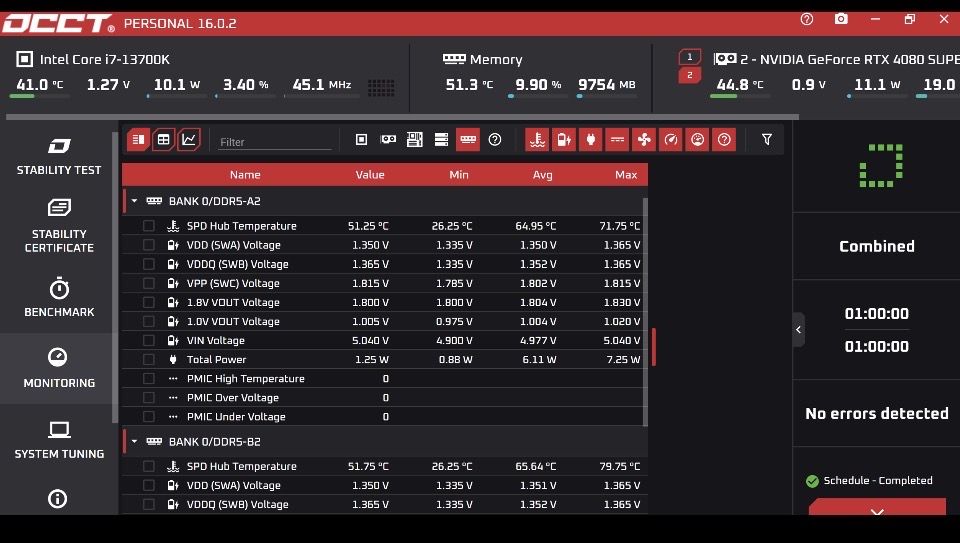Toggle the motherboard hardware filter icon
Screen dimensions: 960x543
coord(415,140)
